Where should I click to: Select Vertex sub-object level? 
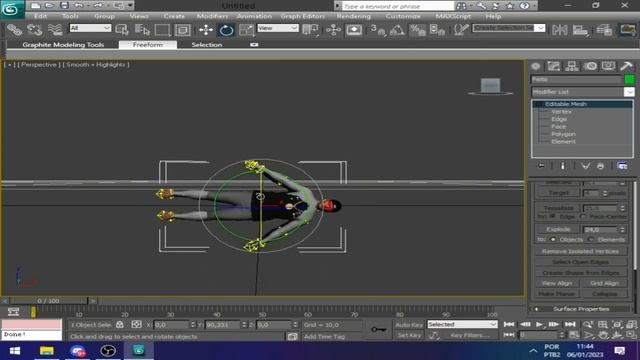[x=561, y=111]
